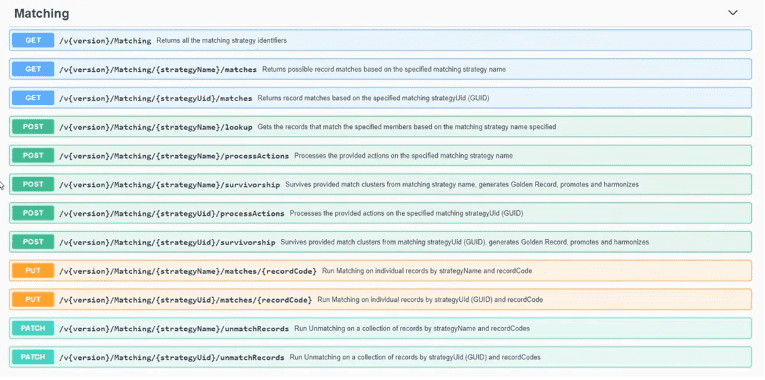Viewport: 765px width, 380px height.
Task: Open the {strategyName}/lookup path
Action: [x=155, y=127]
